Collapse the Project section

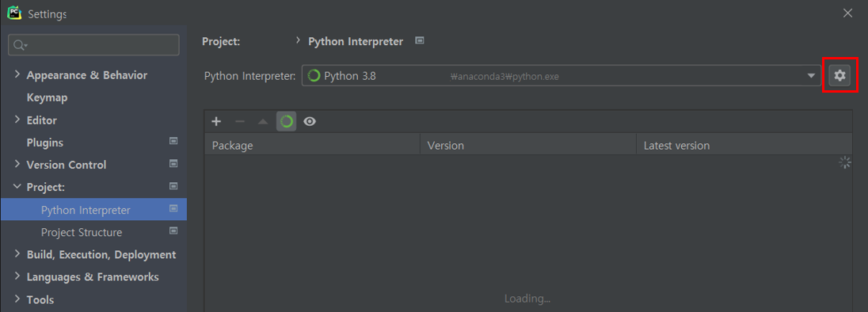tap(17, 186)
